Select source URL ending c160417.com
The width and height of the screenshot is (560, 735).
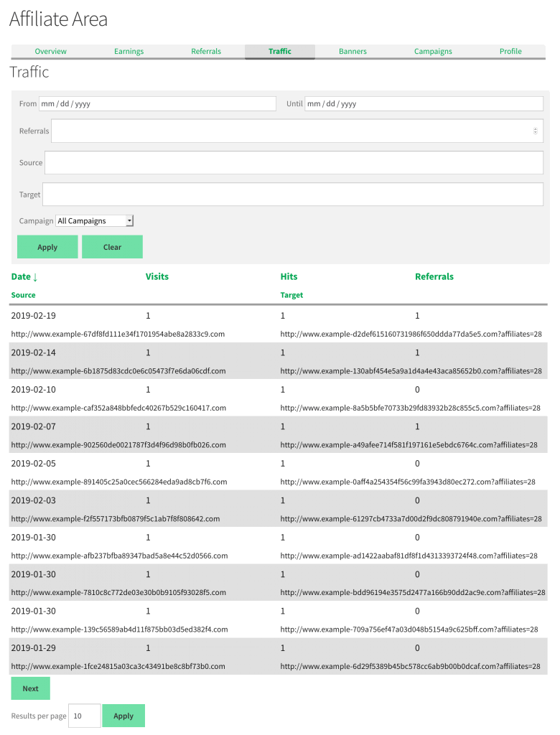[118, 408]
